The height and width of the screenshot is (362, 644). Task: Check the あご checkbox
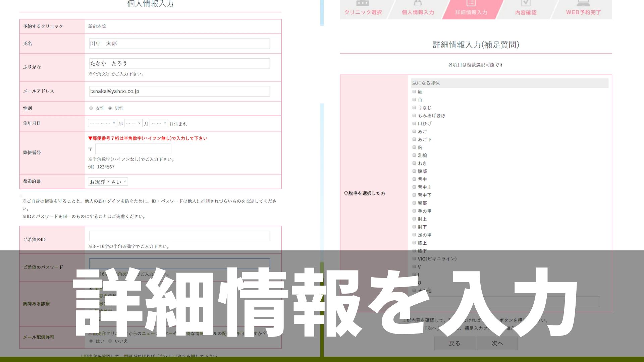click(414, 131)
